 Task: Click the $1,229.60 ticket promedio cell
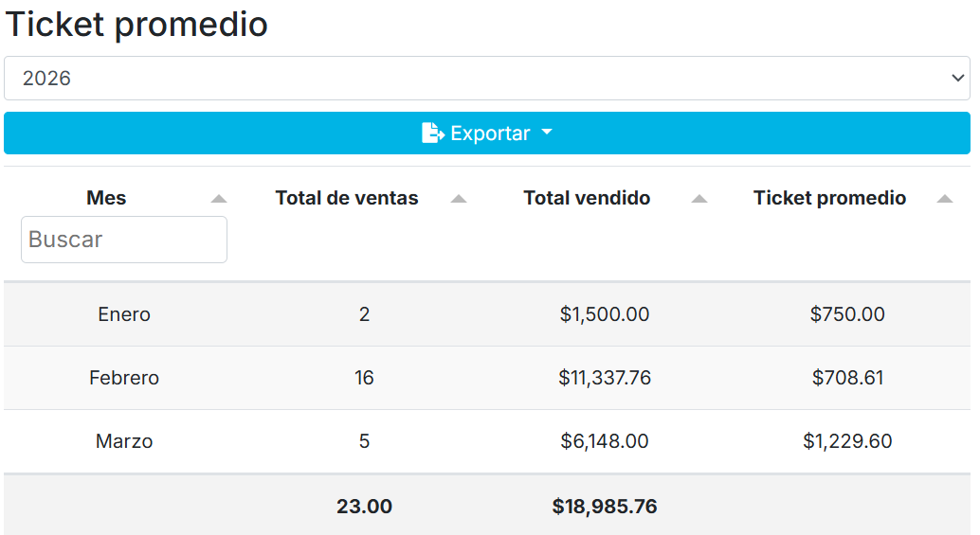pos(847,441)
